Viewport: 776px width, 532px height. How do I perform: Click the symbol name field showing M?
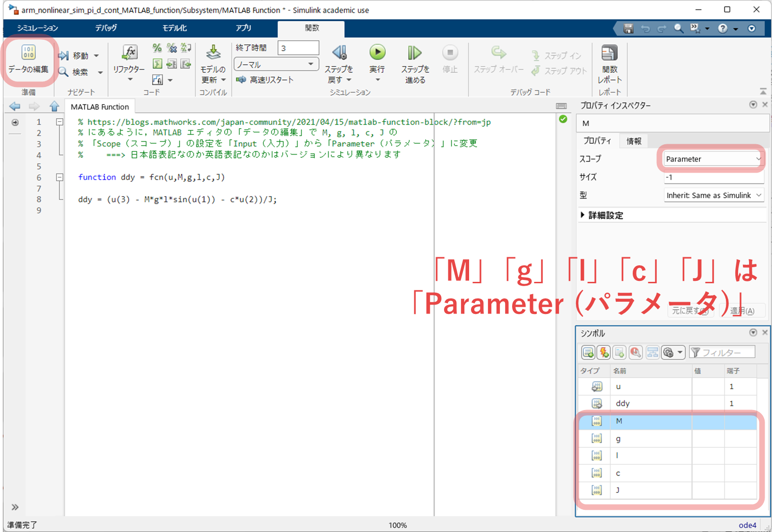pyautogui.click(x=672, y=123)
